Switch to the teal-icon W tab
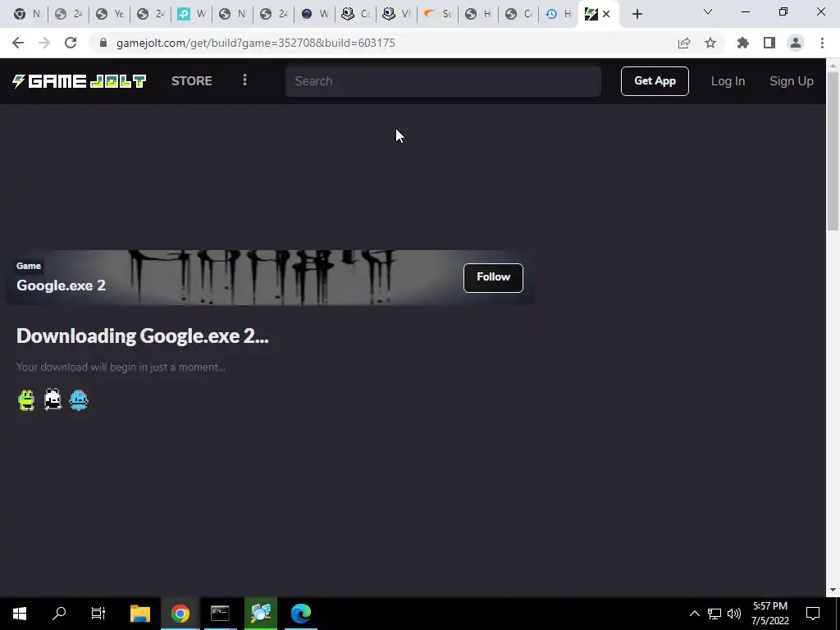The width and height of the screenshot is (840, 630). point(191,14)
